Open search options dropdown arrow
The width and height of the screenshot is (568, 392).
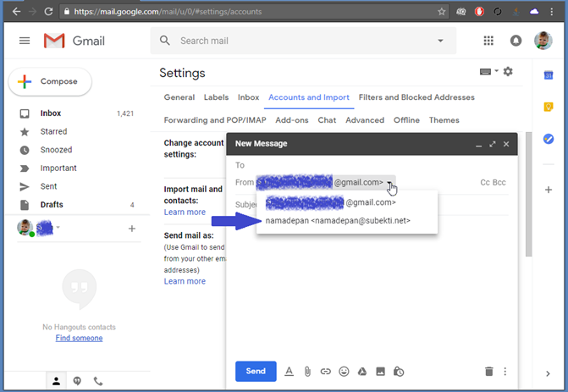point(440,41)
